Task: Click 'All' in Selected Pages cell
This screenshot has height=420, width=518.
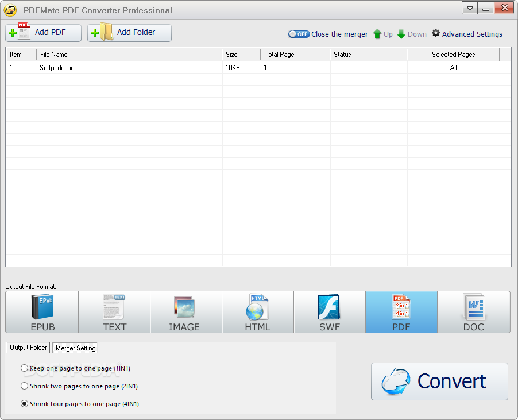Action: (453, 68)
